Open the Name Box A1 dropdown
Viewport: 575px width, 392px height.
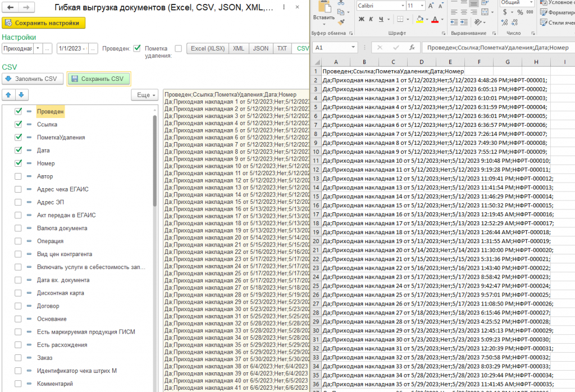[x=353, y=48]
